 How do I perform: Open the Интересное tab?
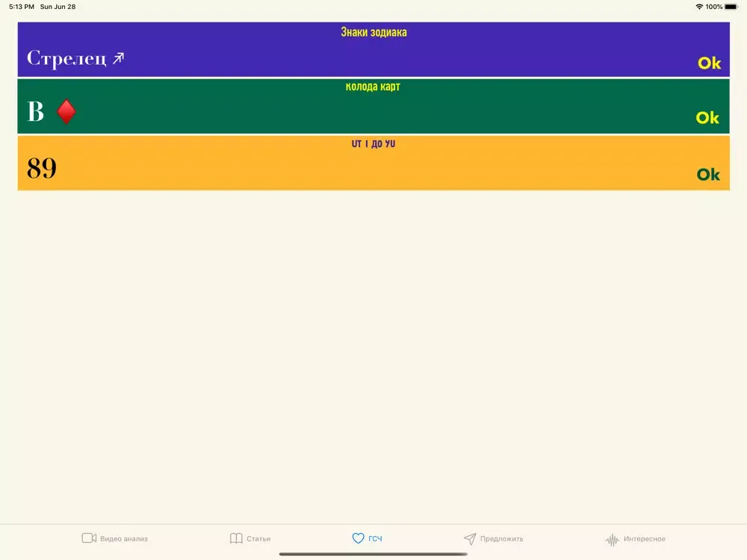coord(635,539)
